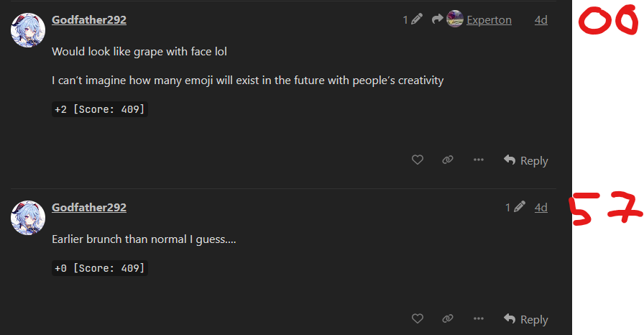The height and width of the screenshot is (335, 644).
Task: Open Godfather292 username on brunch post
Action: [x=89, y=208]
